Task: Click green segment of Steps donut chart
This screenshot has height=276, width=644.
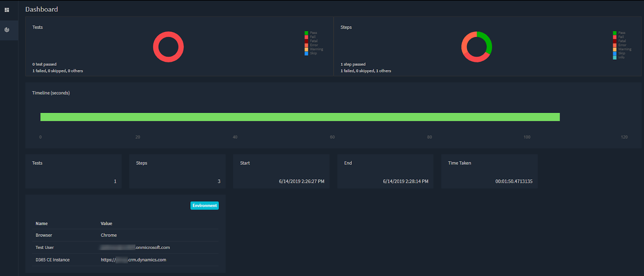Action: [486, 42]
